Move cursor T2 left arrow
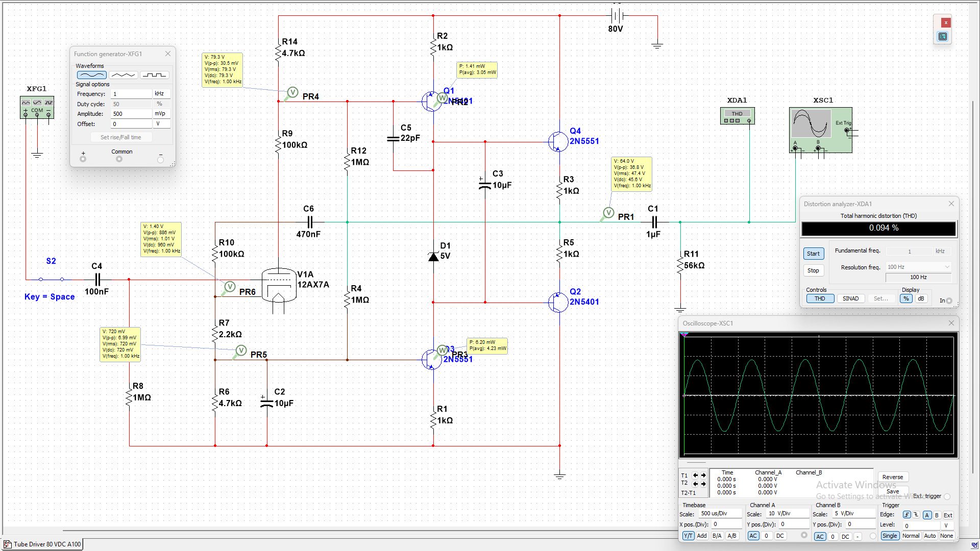980x551 pixels. (x=695, y=484)
